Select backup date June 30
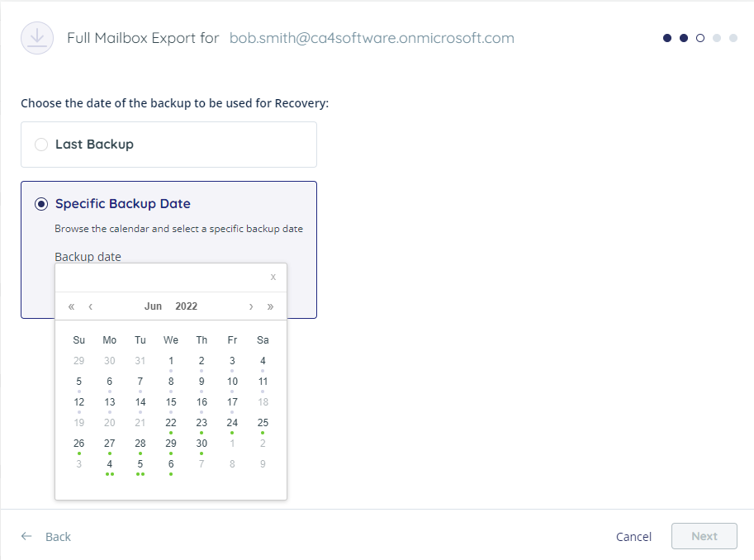The image size is (754, 560). 202,444
